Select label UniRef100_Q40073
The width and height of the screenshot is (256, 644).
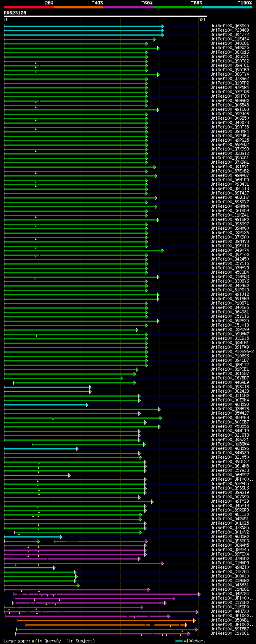click(x=230, y=123)
